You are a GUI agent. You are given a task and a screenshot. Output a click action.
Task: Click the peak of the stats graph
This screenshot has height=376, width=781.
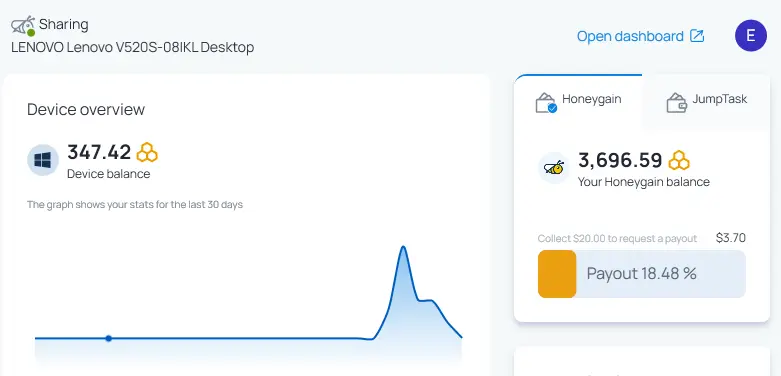(403, 247)
